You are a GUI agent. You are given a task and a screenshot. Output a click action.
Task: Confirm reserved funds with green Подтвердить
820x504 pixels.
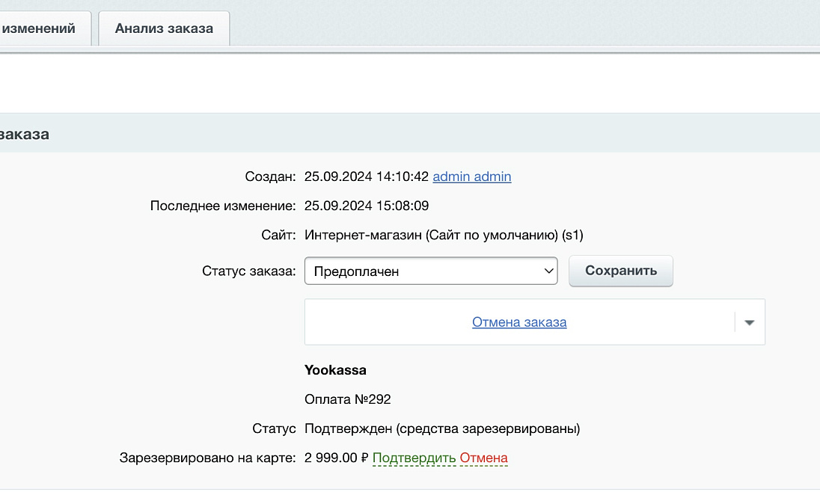coord(414,458)
